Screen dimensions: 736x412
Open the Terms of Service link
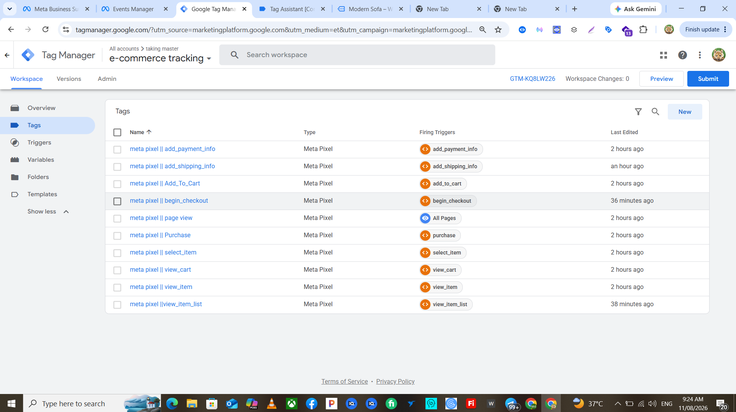[x=344, y=381]
